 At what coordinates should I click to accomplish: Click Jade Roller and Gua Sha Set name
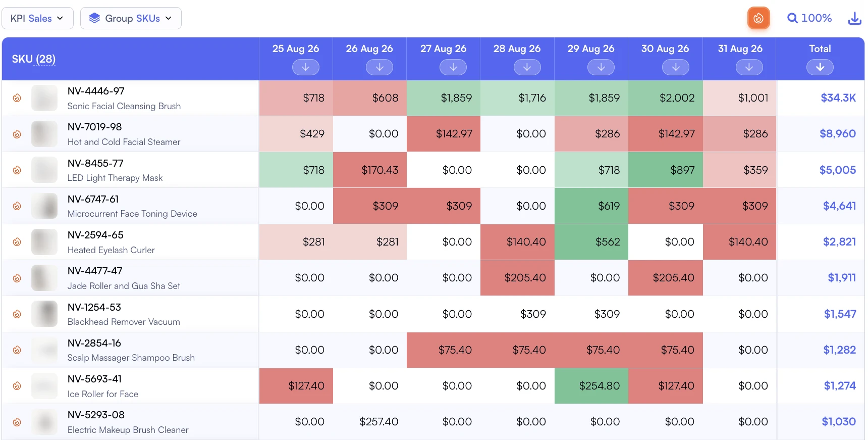(x=124, y=286)
